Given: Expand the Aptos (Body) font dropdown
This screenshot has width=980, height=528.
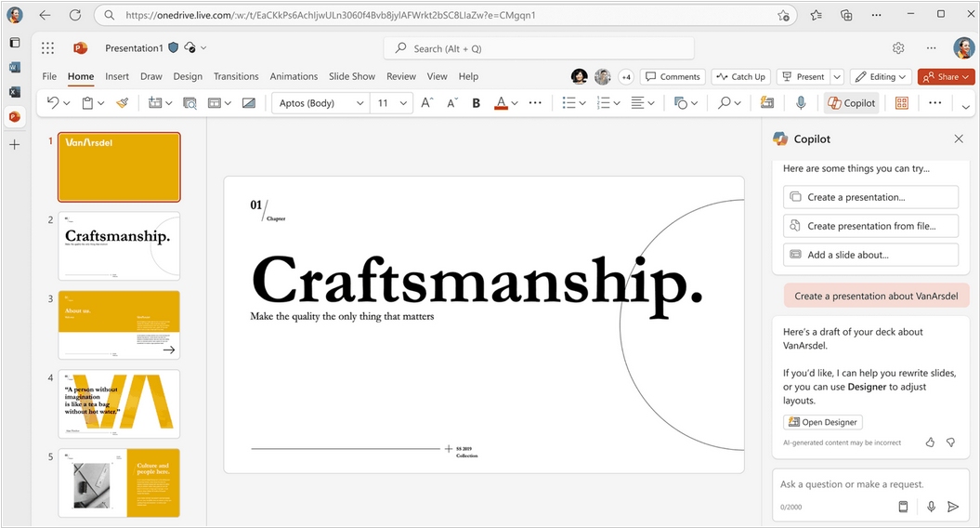Looking at the screenshot, I should coord(359,103).
